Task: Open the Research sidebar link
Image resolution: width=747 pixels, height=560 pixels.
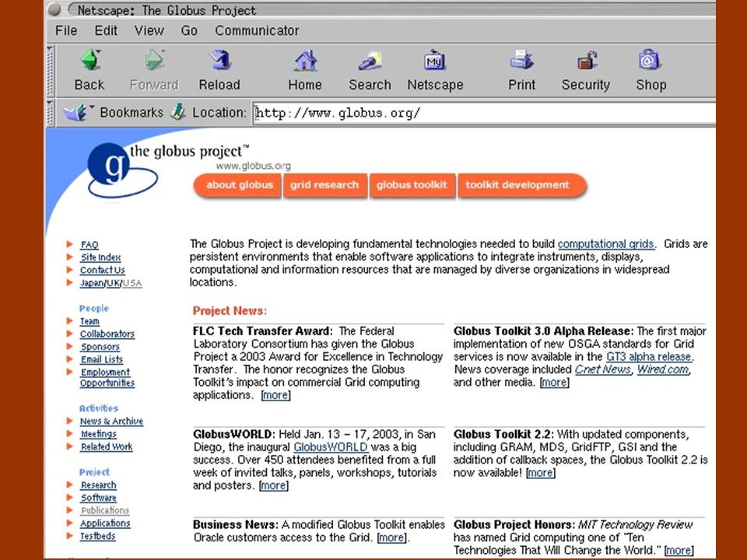Action: (98, 485)
